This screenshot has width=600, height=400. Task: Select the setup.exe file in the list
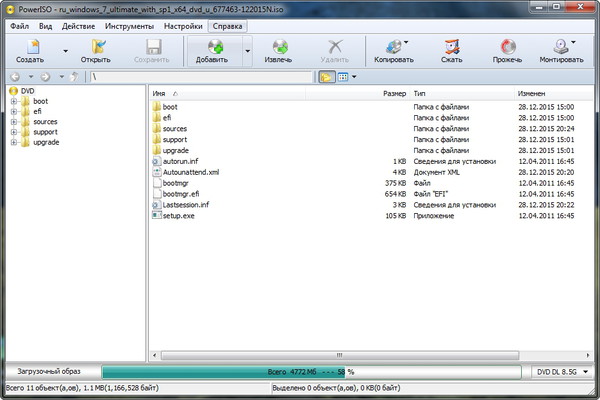(178, 215)
